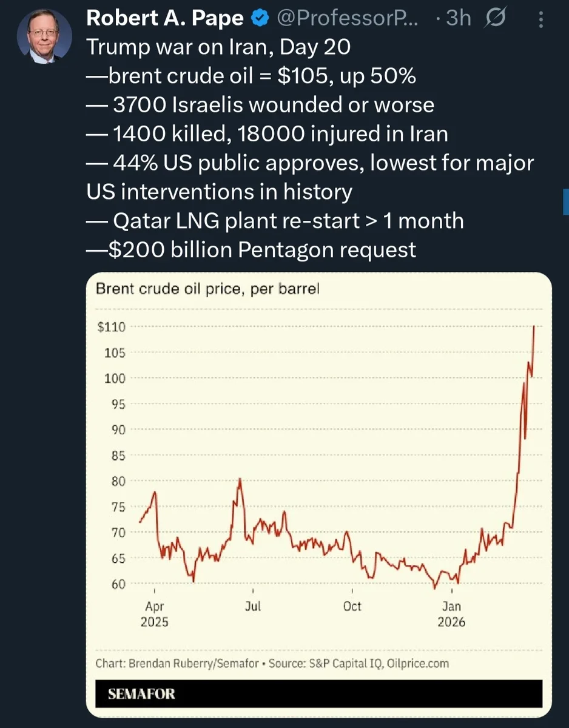Select the 'Trump war on Iran, Day 20' line
Viewport: 569px width, 728px height.
click(x=218, y=47)
